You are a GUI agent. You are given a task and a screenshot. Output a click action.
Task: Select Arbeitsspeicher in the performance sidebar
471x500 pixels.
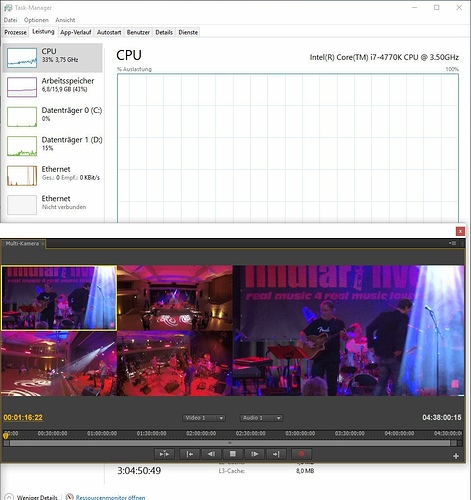click(53, 87)
